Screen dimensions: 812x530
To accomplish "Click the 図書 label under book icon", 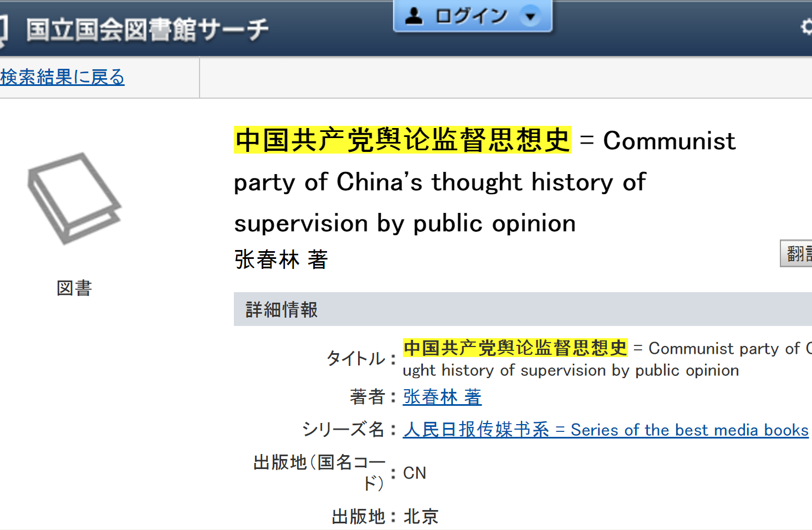I will [74, 288].
